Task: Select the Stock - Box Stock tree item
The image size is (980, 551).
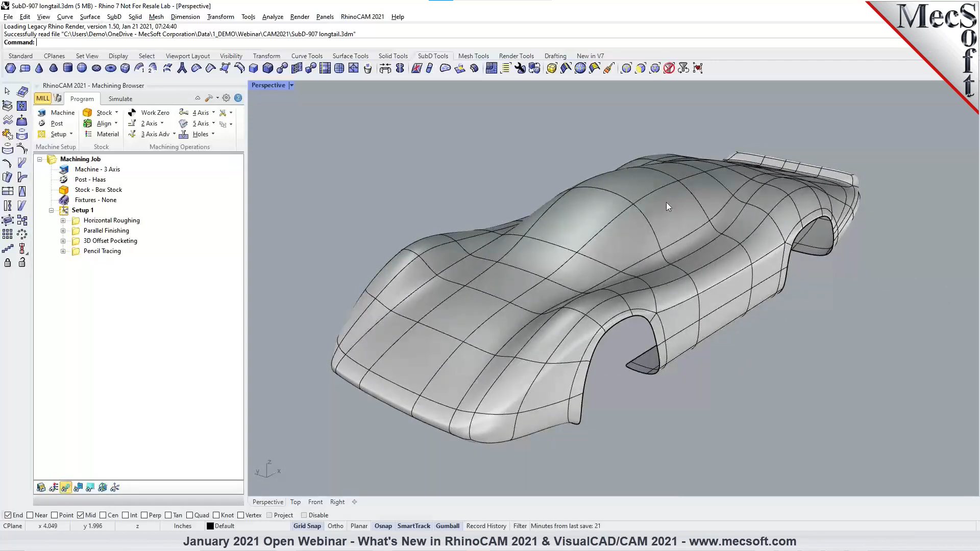Action: (98, 190)
